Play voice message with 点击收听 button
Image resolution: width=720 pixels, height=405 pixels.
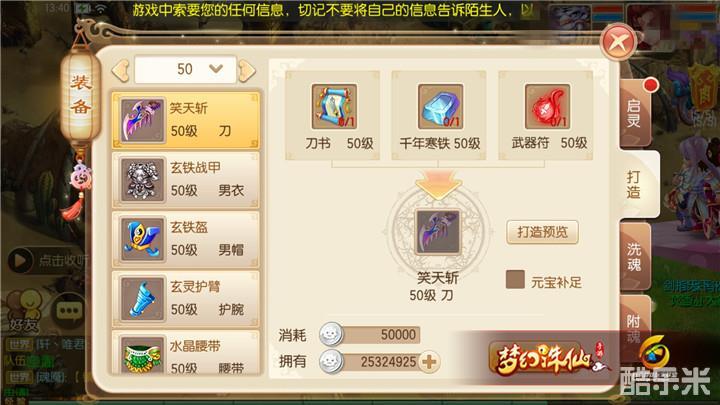point(47,260)
